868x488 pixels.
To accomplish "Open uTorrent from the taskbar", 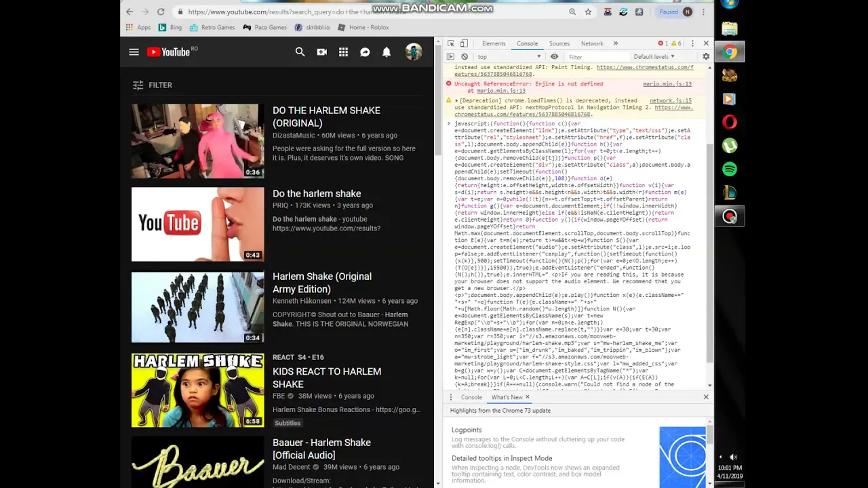I will point(730,146).
